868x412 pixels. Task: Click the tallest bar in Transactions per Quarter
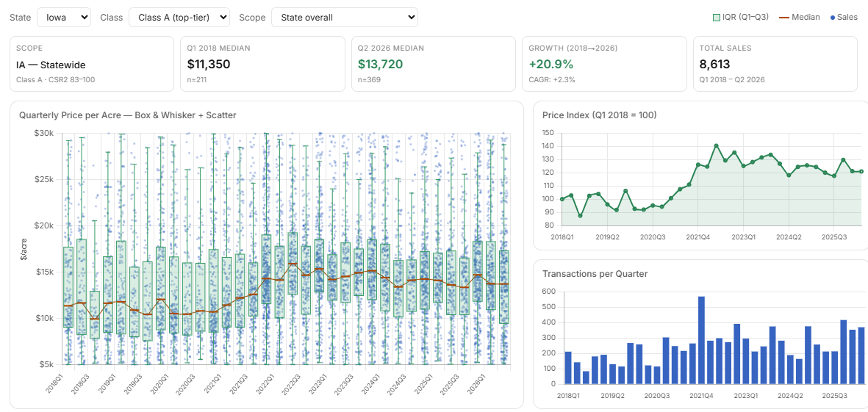701,340
